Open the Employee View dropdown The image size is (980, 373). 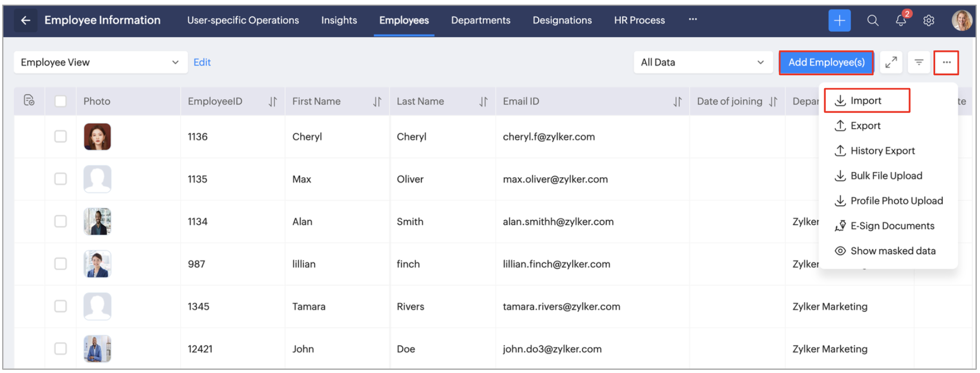coord(100,63)
